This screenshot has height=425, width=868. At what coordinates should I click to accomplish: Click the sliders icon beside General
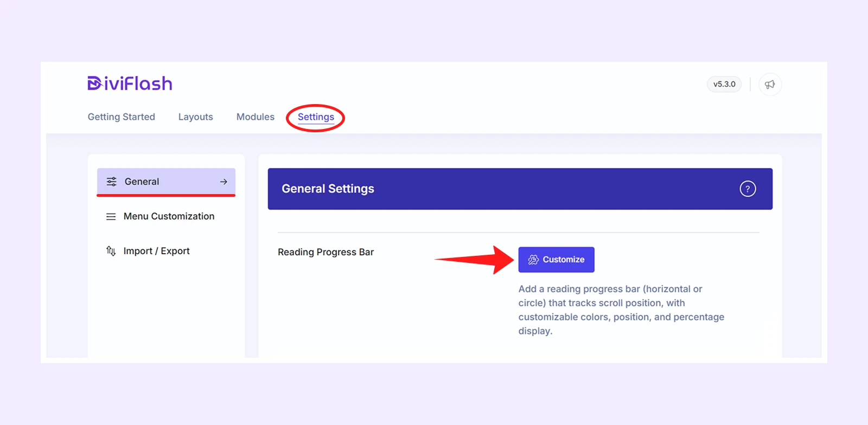coord(111,182)
